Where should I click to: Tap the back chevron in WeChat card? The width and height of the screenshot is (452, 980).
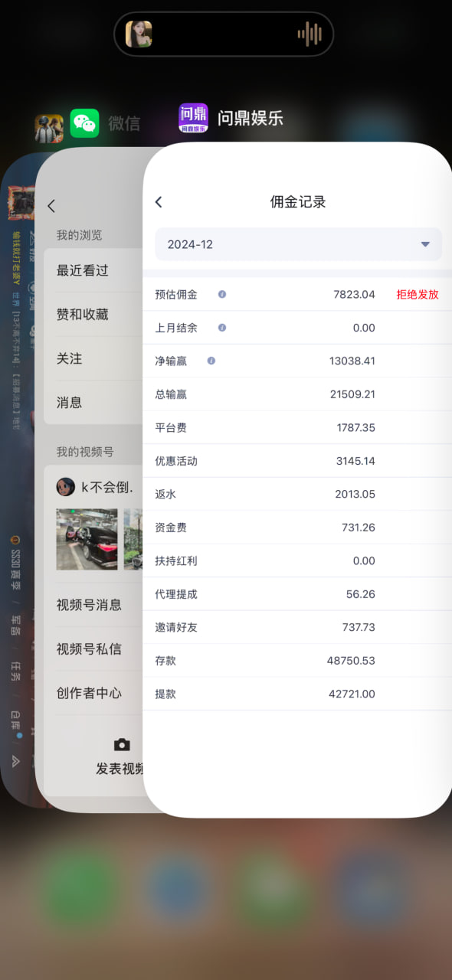(51, 206)
